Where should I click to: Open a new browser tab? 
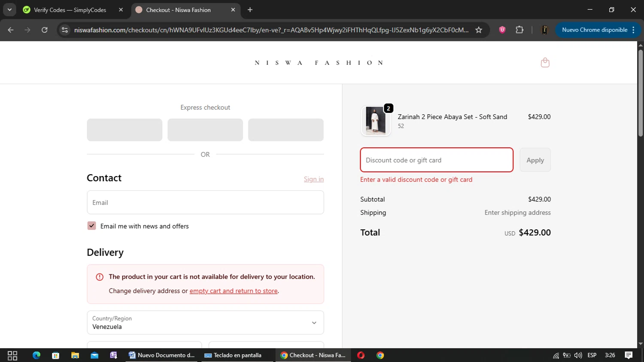coord(250,9)
